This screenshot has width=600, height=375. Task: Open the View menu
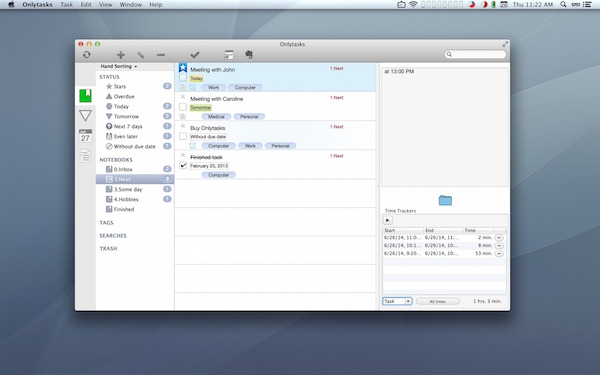(x=106, y=5)
